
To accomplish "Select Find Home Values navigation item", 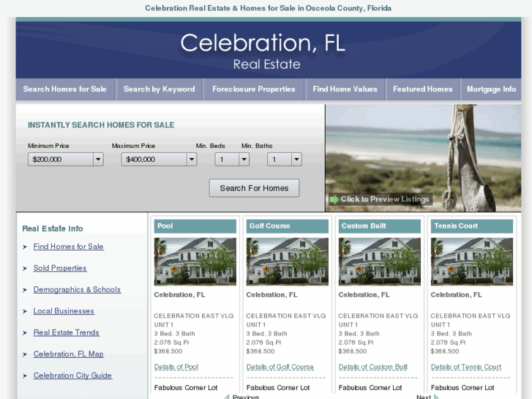I will point(345,89).
